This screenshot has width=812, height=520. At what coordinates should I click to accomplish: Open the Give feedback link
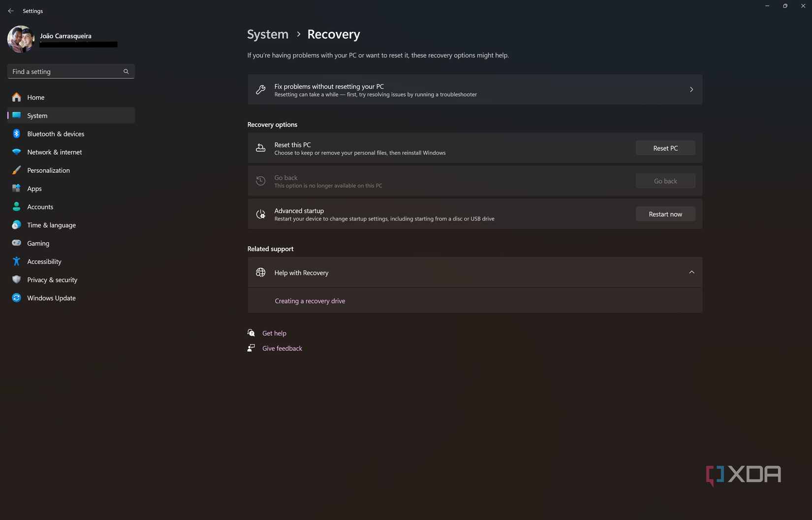pyautogui.click(x=282, y=349)
